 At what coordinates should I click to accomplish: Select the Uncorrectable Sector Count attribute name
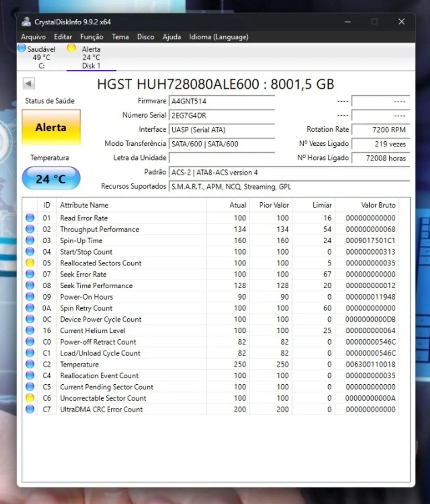103,398
